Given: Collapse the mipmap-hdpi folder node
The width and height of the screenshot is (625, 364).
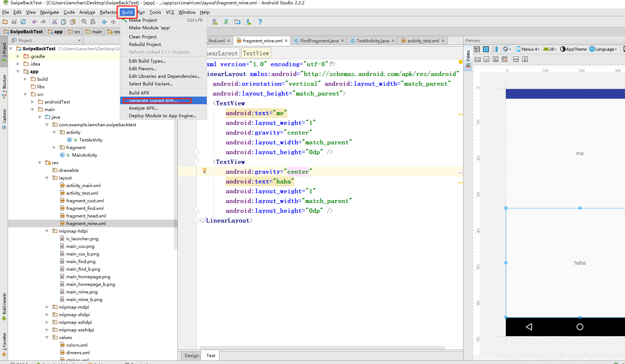Looking at the screenshot, I should [x=47, y=231].
